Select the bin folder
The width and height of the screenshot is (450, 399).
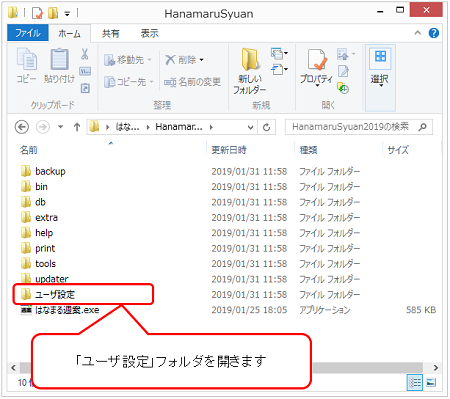click(x=34, y=187)
